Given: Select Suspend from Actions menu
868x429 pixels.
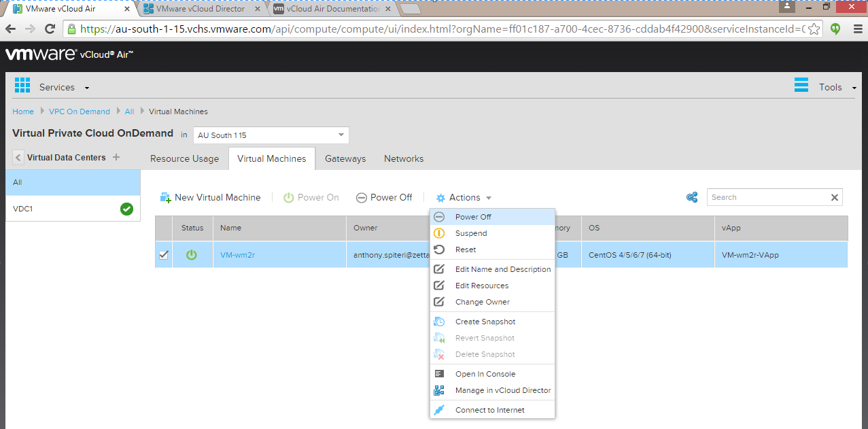Looking at the screenshot, I should click(x=492, y=233).
